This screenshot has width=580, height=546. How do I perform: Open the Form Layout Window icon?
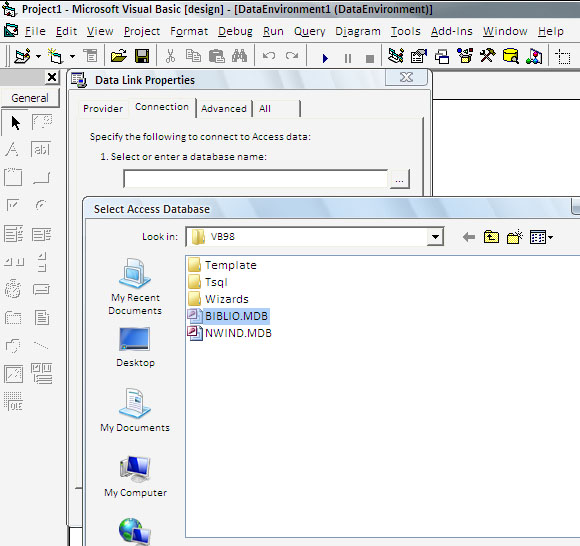click(442, 57)
